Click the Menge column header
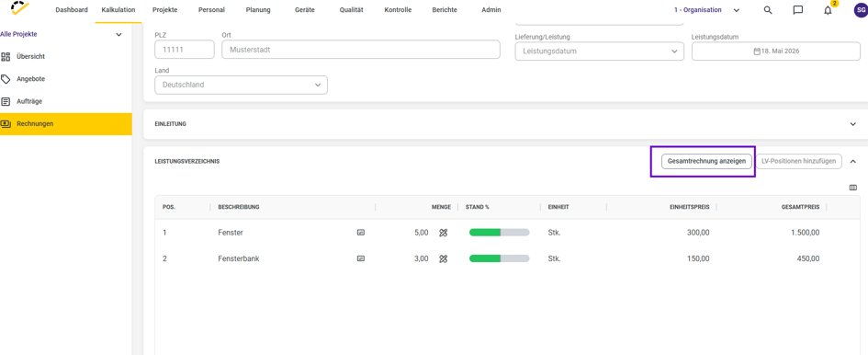The image size is (868, 355). pyautogui.click(x=441, y=207)
